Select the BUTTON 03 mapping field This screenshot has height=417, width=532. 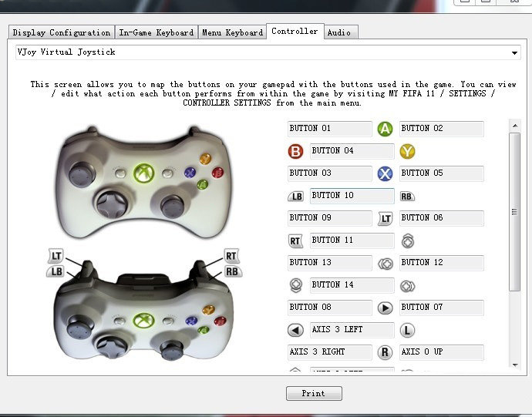[330, 173]
